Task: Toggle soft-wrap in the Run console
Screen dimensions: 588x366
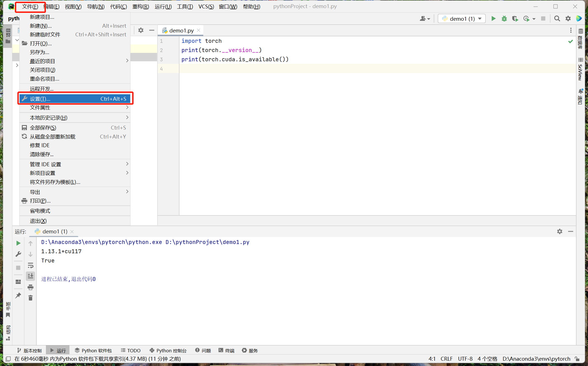Action: [31, 265]
